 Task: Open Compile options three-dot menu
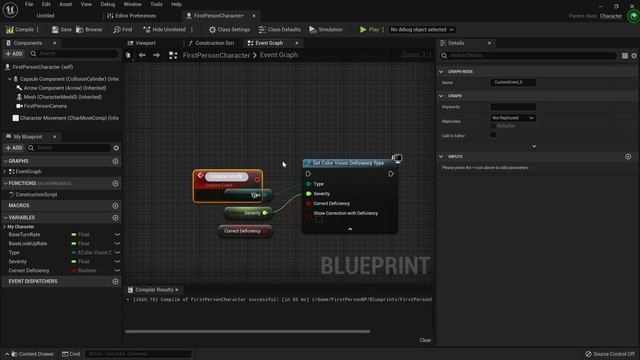pos(38,29)
